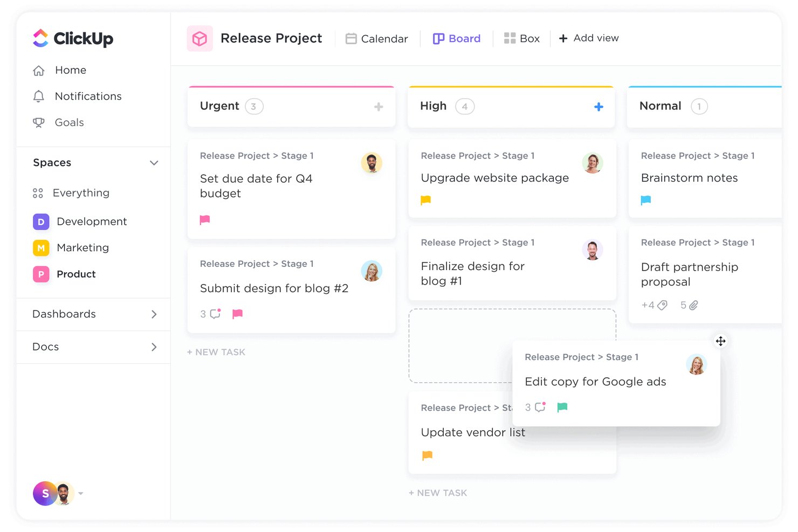Screen dimensions: 798x532
Task: Click Add view button
Action: tap(589, 38)
